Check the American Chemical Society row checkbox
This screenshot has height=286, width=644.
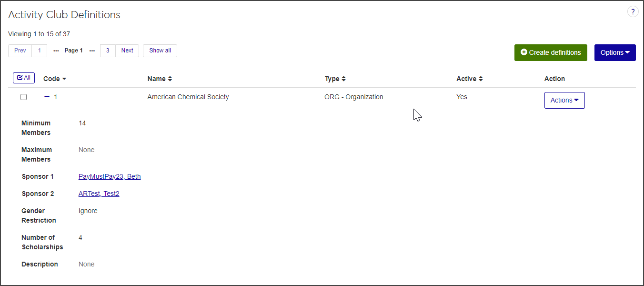(x=23, y=97)
